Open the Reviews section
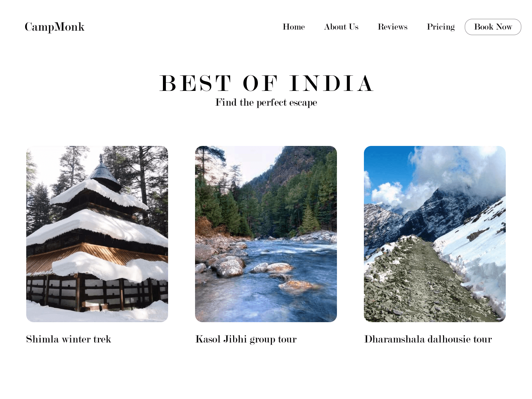This screenshot has width=532, height=399. coord(392,27)
